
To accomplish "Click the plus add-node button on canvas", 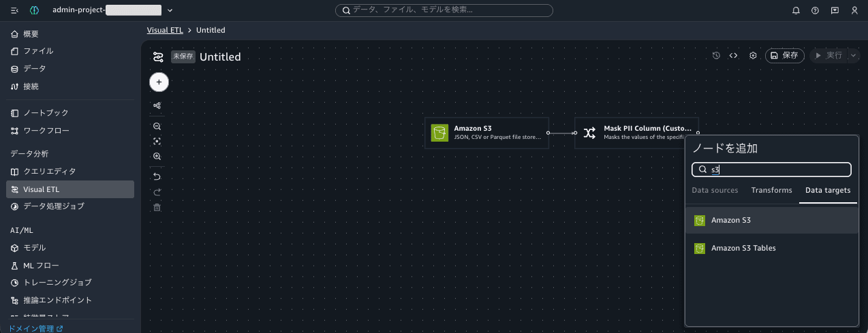I will click(x=159, y=82).
